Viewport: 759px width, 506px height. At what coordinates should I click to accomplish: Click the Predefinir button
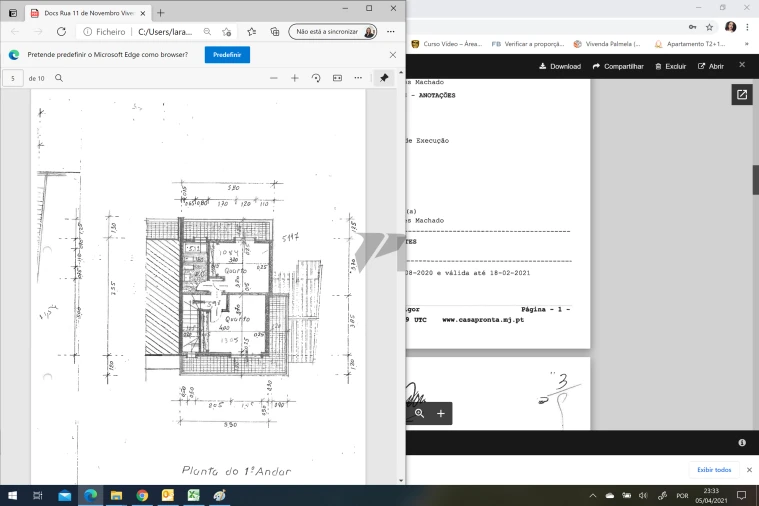pyautogui.click(x=227, y=55)
